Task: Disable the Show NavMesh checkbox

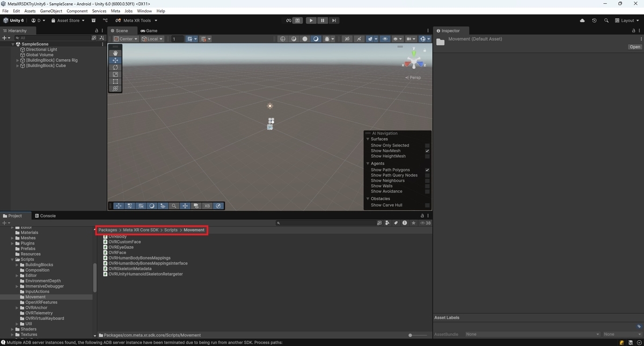Action: [427, 151]
